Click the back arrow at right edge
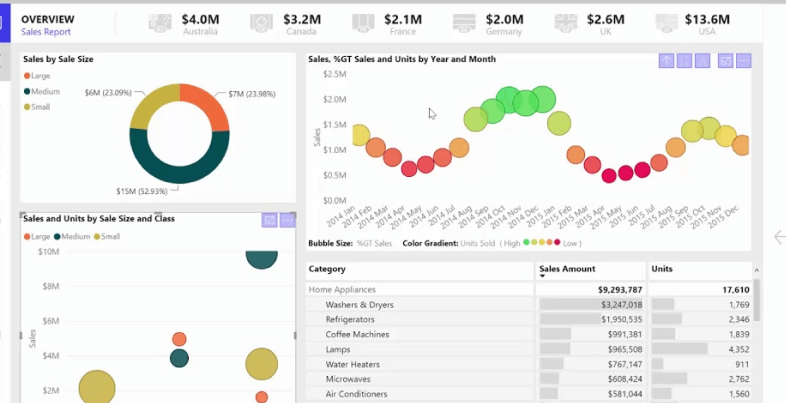Screen dimensions: 786x403 (x=780, y=237)
